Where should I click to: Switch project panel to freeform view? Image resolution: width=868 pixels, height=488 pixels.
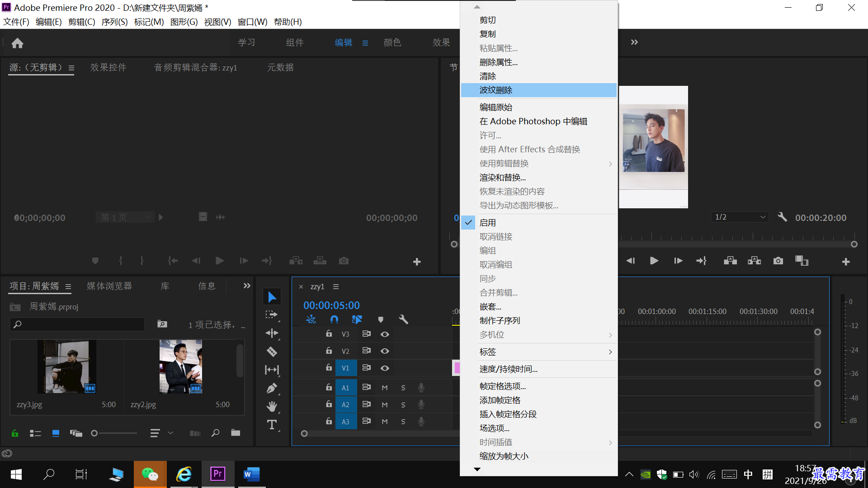[x=76, y=433]
